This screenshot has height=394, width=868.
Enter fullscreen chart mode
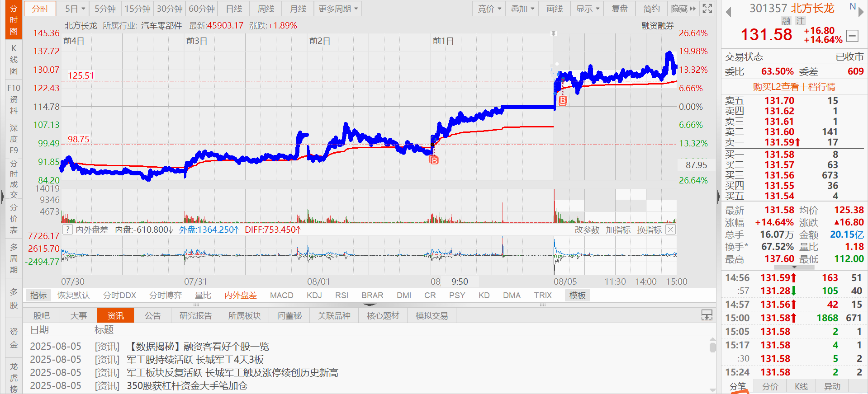click(x=707, y=9)
